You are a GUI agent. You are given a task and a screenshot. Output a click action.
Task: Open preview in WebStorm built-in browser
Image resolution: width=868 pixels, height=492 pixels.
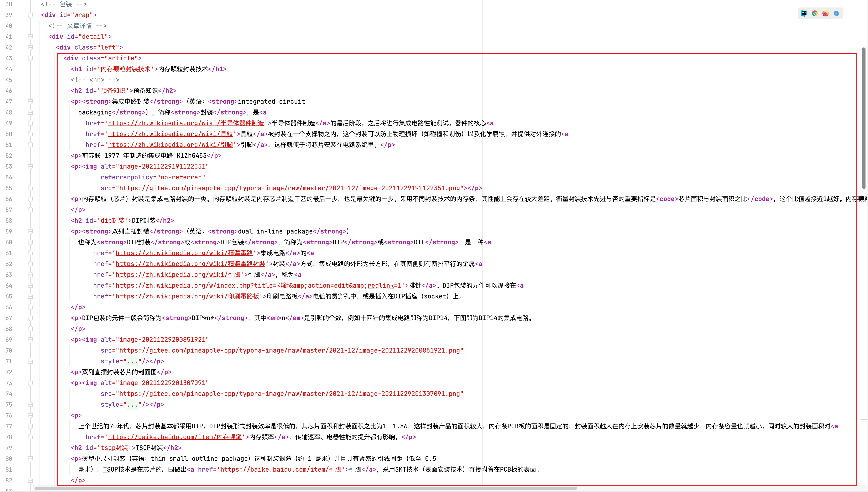pyautogui.click(x=804, y=14)
